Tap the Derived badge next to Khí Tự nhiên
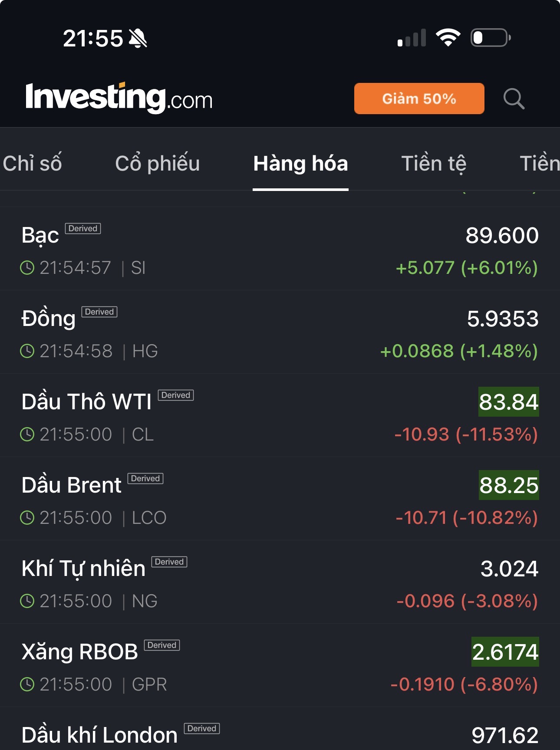Viewport: 560px width, 750px height. coord(169,562)
